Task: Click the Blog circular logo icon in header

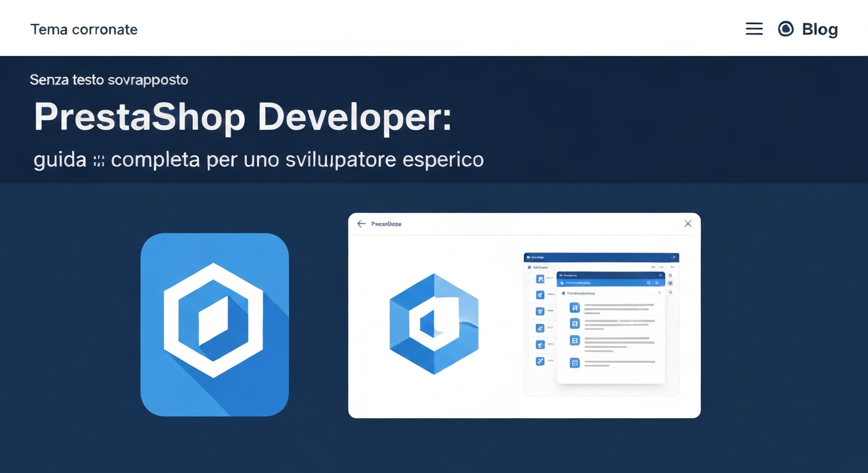Action: pyautogui.click(x=785, y=28)
